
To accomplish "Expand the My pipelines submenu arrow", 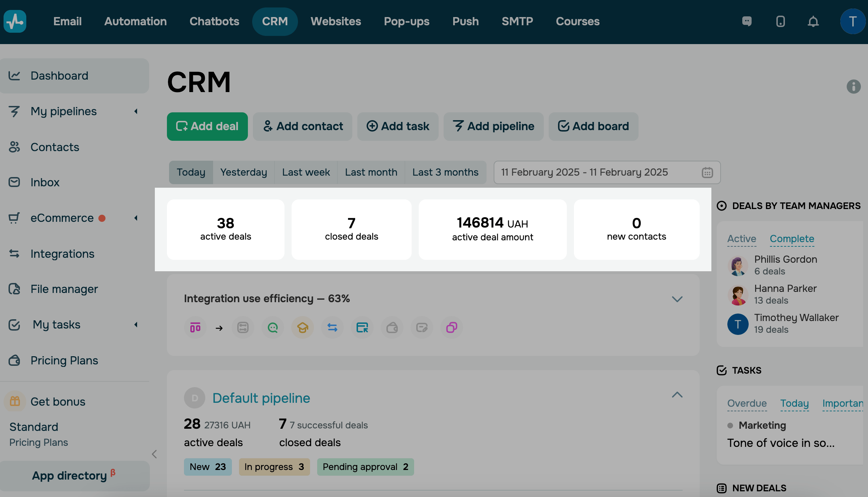I will point(136,111).
